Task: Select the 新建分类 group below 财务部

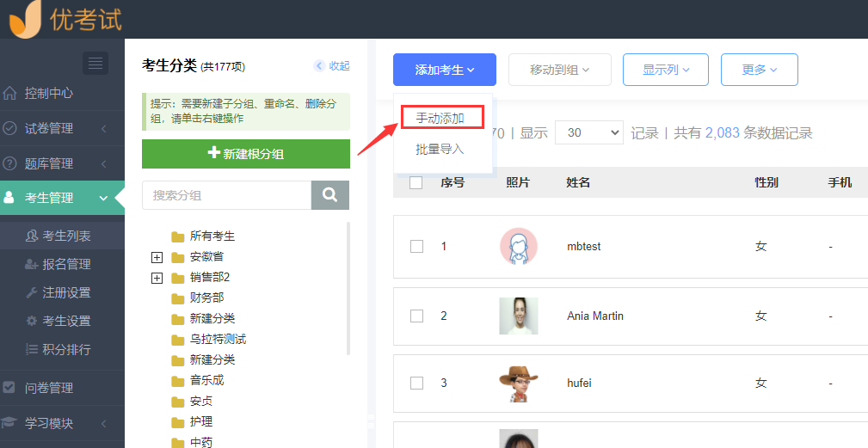Action: coord(212,318)
